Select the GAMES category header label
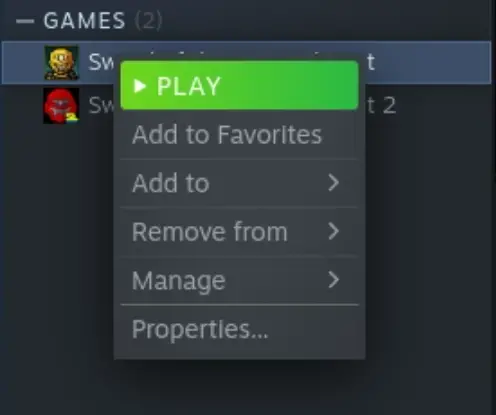Image resolution: width=496 pixels, height=415 pixels. coord(84,21)
